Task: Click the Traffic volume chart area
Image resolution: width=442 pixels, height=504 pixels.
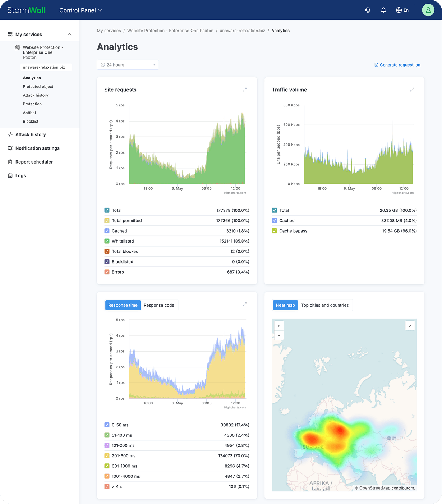Action: click(x=359, y=145)
